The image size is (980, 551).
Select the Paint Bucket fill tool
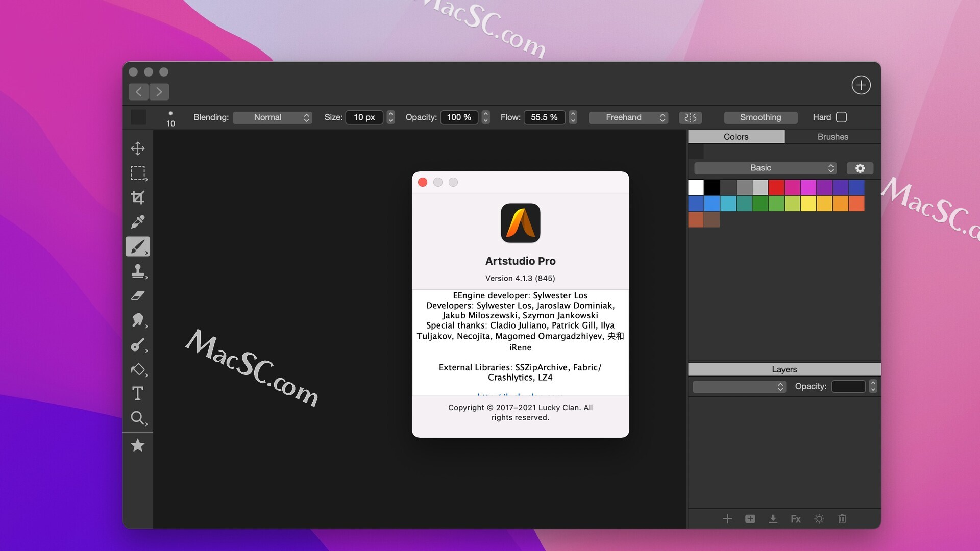pos(138,369)
